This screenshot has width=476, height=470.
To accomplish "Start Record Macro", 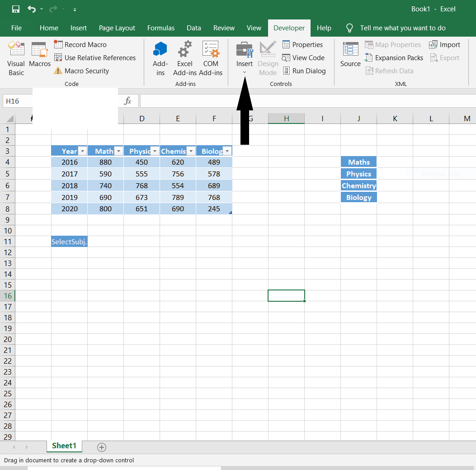I will pyautogui.click(x=80, y=45).
